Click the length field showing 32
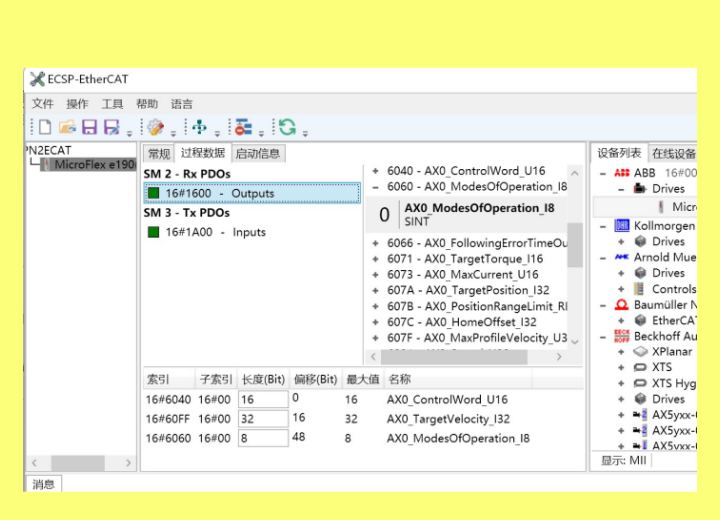Image resolution: width=720 pixels, height=520 pixels. click(x=262, y=419)
